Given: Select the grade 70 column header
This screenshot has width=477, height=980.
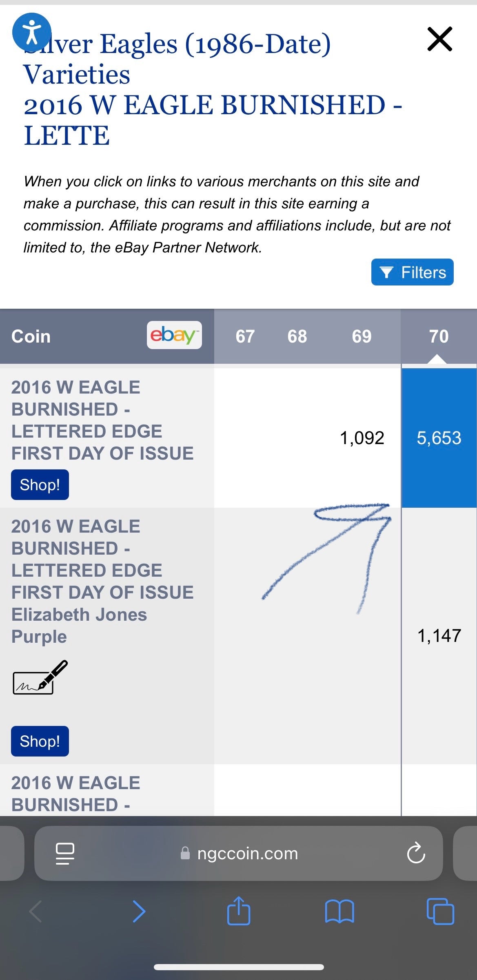Looking at the screenshot, I should click(x=439, y=336).
